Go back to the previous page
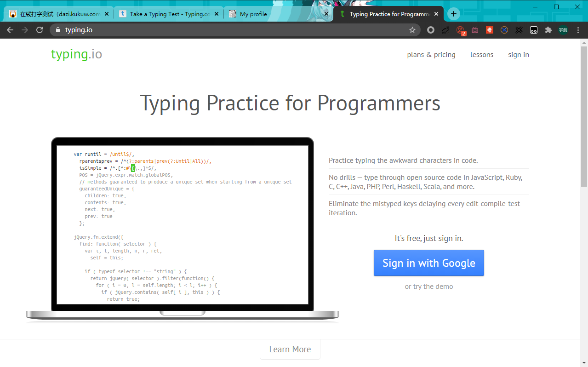This screenshot has width=588, height=367. click(10, 30)
